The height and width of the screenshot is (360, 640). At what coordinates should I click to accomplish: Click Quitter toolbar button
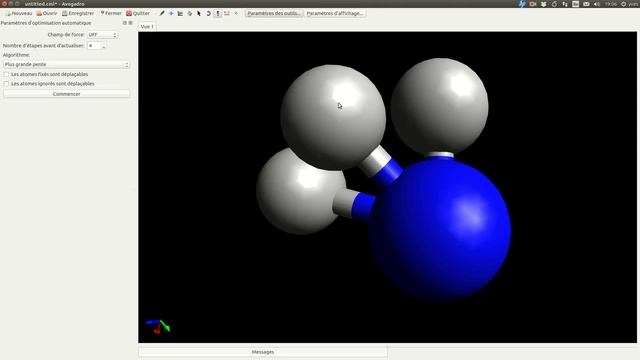click(138, 13)
